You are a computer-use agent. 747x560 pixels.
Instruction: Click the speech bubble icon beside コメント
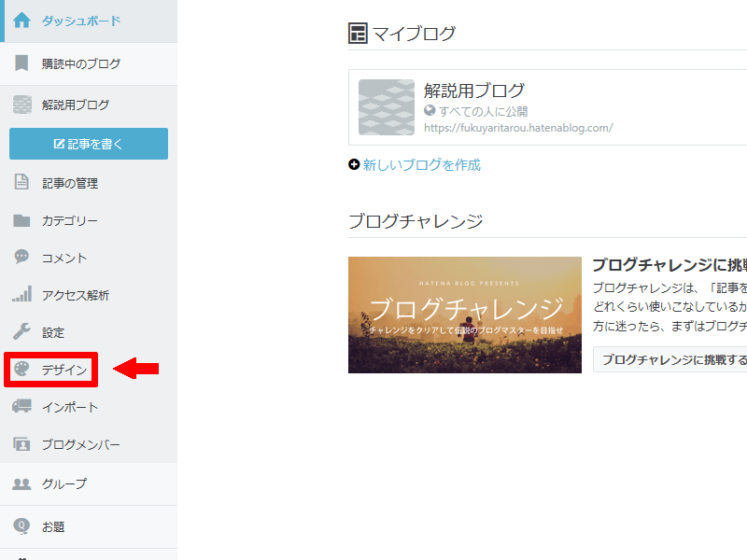pyautogui.click(x=21, y=257)
